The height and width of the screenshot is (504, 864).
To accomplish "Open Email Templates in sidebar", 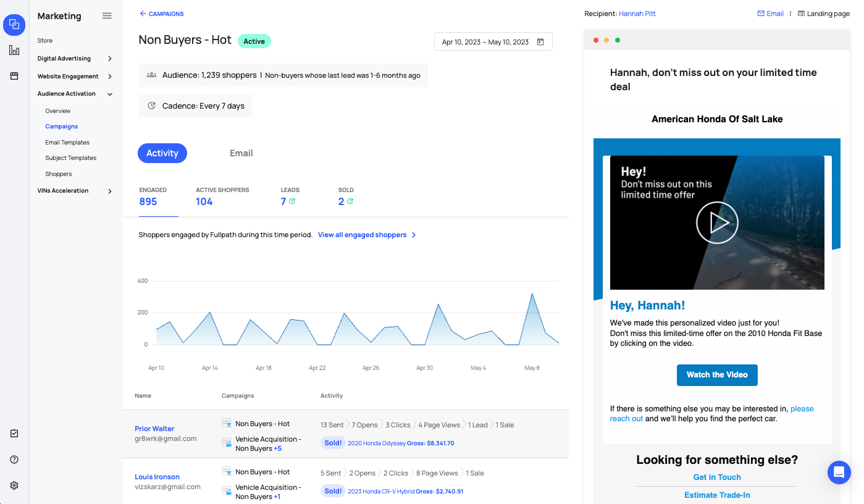I will 67,143.
